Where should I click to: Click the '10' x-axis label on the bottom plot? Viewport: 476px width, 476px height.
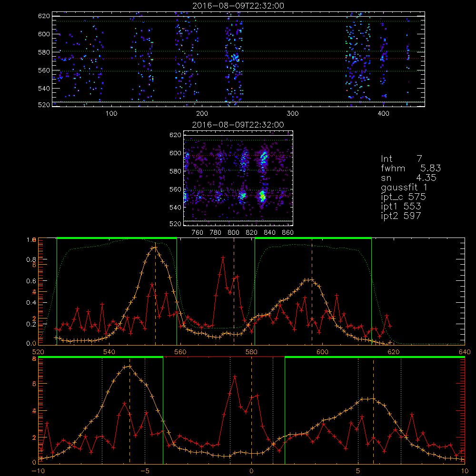(465, 471)
